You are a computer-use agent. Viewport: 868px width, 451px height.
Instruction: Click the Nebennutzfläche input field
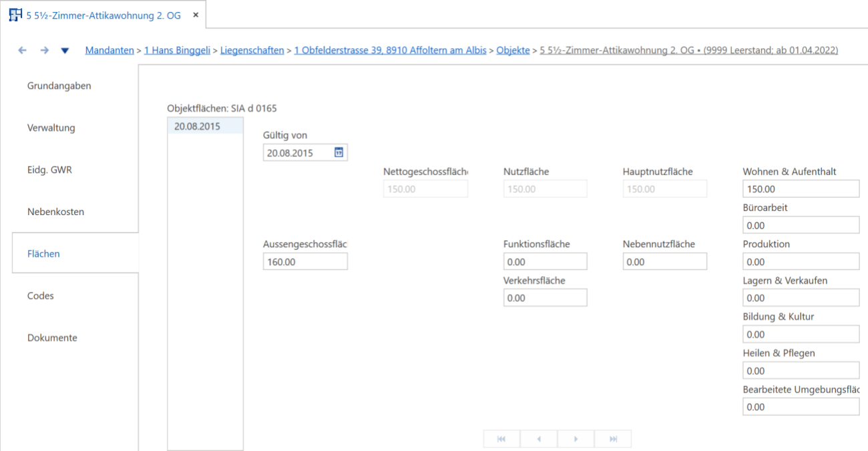664,262
